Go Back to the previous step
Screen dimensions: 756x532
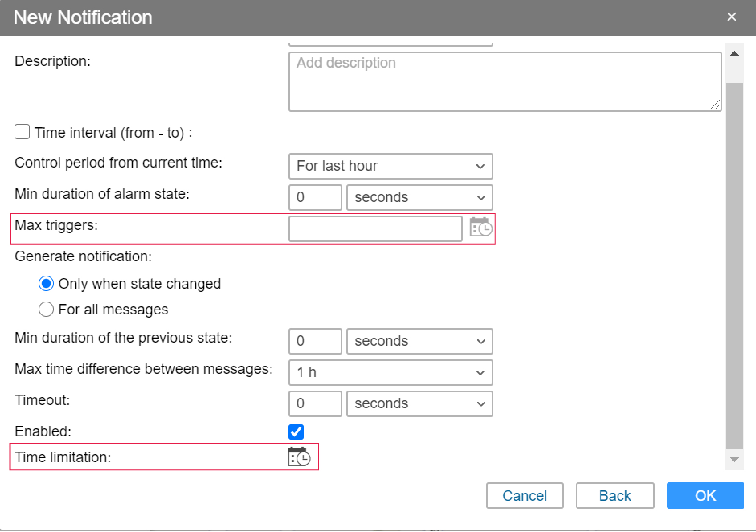coord(614,495)
